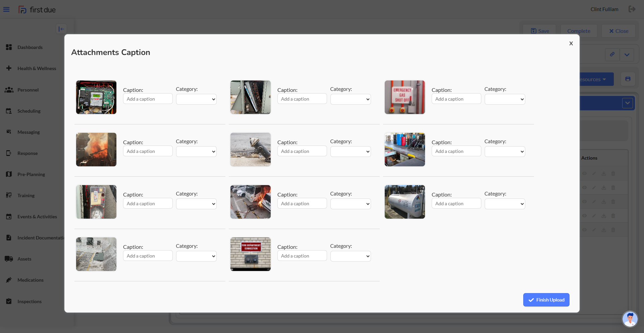Click the Save button behind the dialog
The width and height of the screenshot is (644, 333).
tap(540, 31)
